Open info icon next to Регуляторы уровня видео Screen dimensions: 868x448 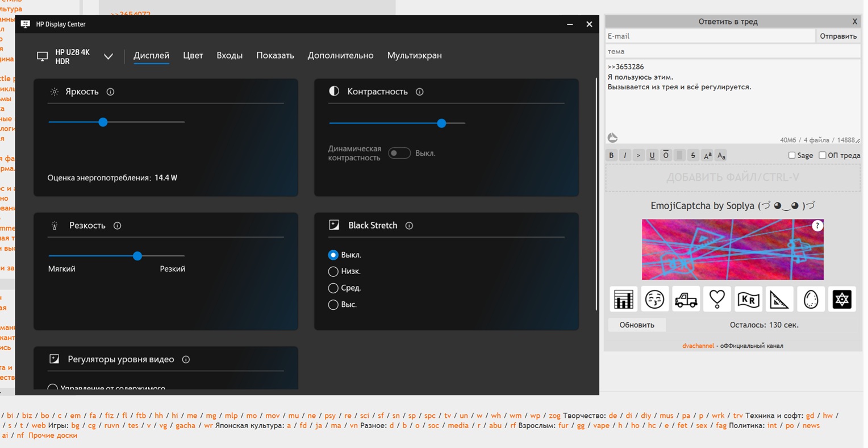tap(186, 359)
